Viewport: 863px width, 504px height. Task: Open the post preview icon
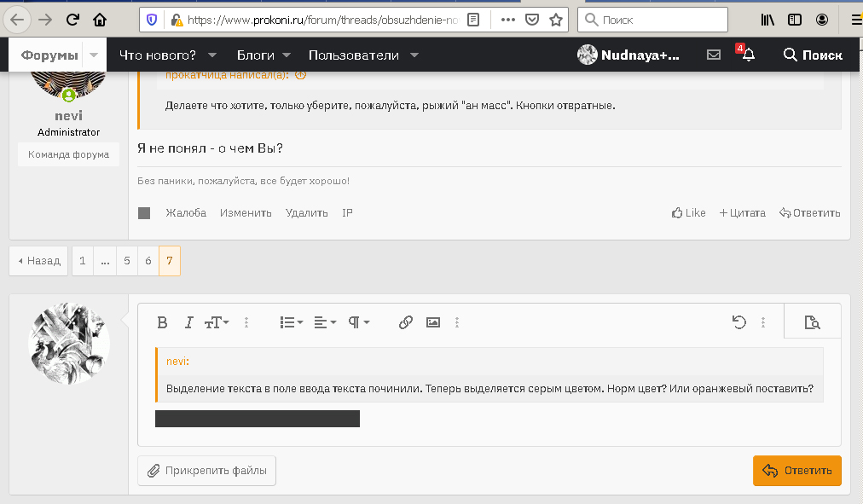(812, 322)
